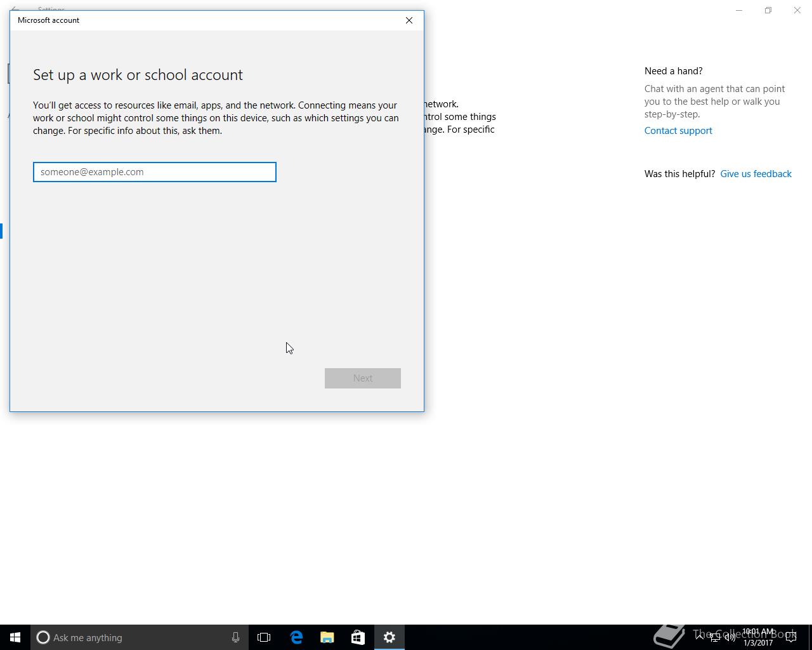Open the Contact support link
The height and width of the screenshot is (650, 812).
(678, 131)
